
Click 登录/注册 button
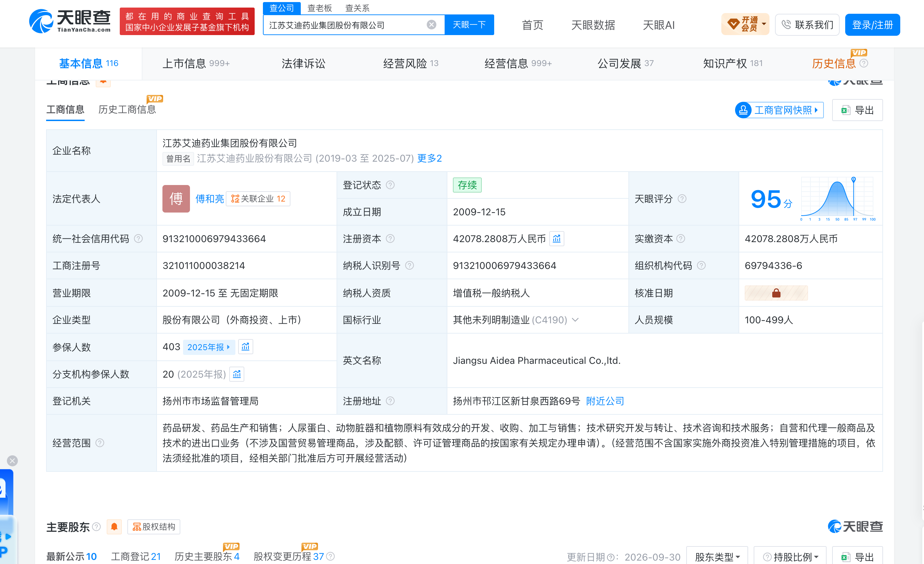[872, 25]
